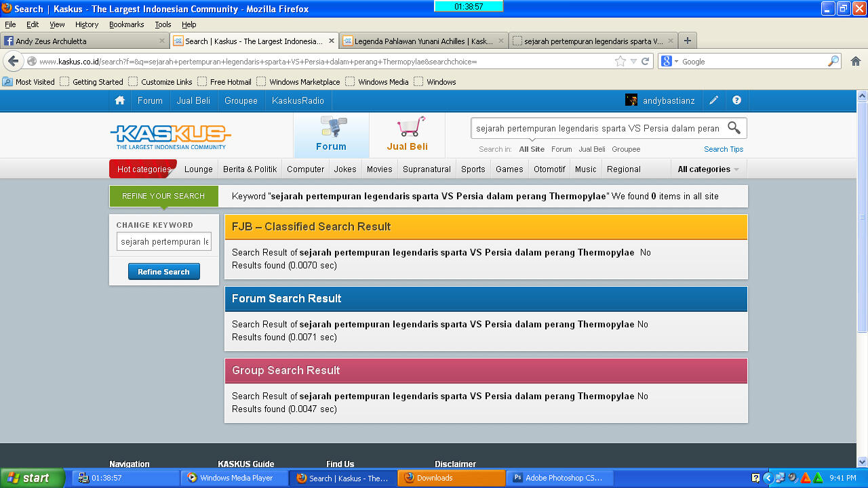Open a new tab with plus button
The width and height of the screenshot is (868, 488).
click(687, 41)
